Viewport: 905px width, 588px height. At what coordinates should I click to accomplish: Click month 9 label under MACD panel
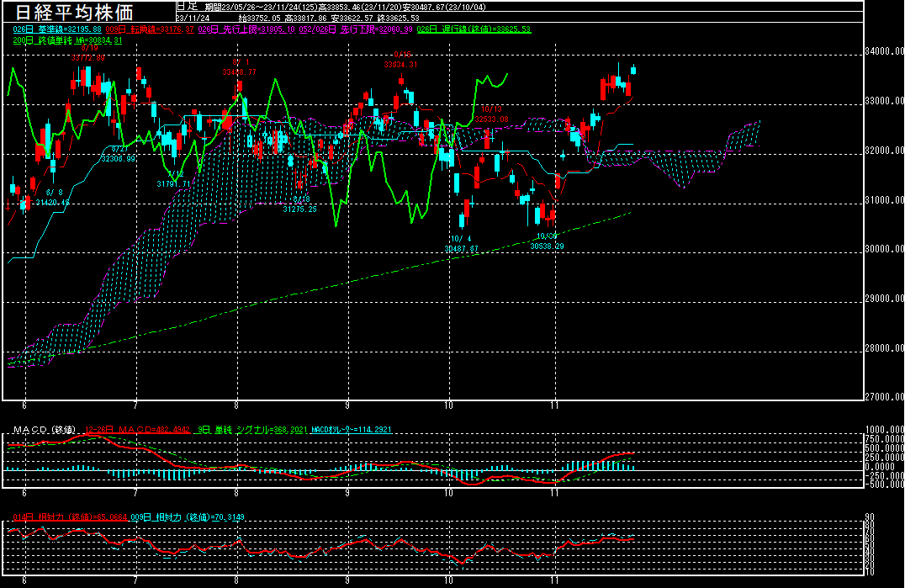coord(347,493)
